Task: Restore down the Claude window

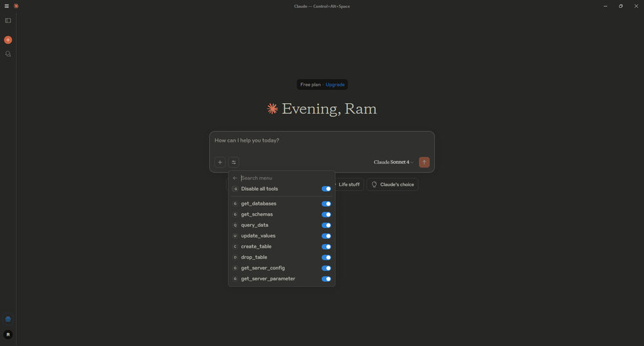Action: tap(621, 6)
